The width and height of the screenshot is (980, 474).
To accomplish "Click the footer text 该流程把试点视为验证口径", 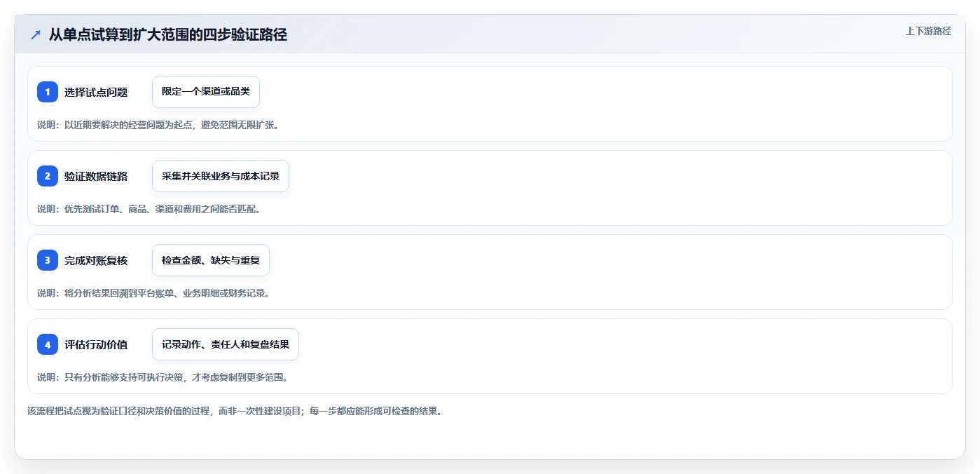I will pyautogui.click(x=235, y=411).
